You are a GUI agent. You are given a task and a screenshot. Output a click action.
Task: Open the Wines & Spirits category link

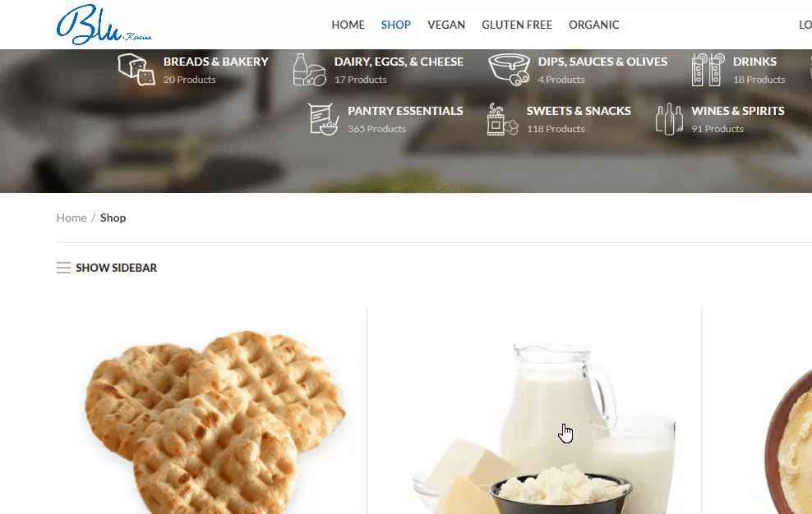point(738,111)
